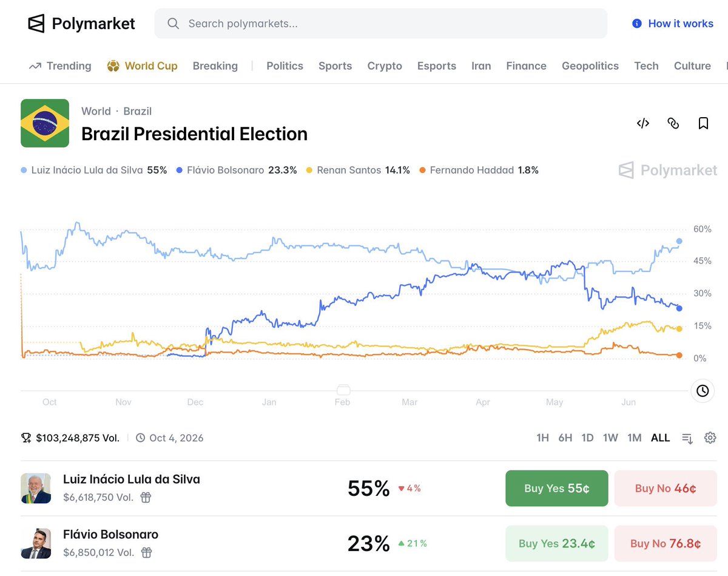Viewport: 728px width, 576px height.
Task: Click the sort outcomes icon
Action: coord(687,438)
